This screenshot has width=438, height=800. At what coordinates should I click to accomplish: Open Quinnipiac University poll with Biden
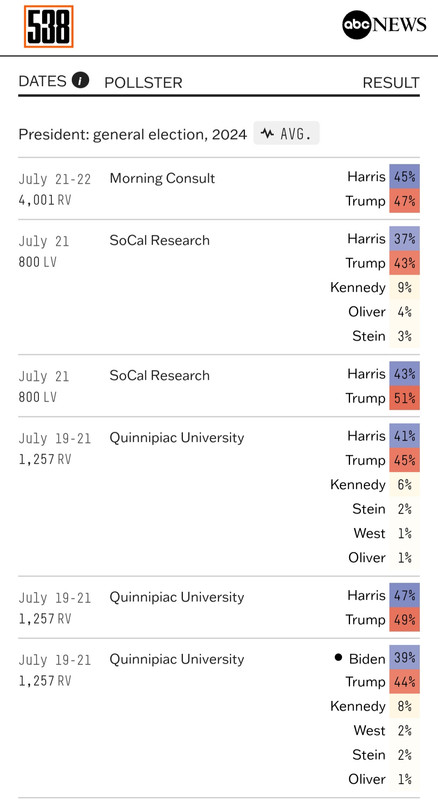[x=177, y=659]
